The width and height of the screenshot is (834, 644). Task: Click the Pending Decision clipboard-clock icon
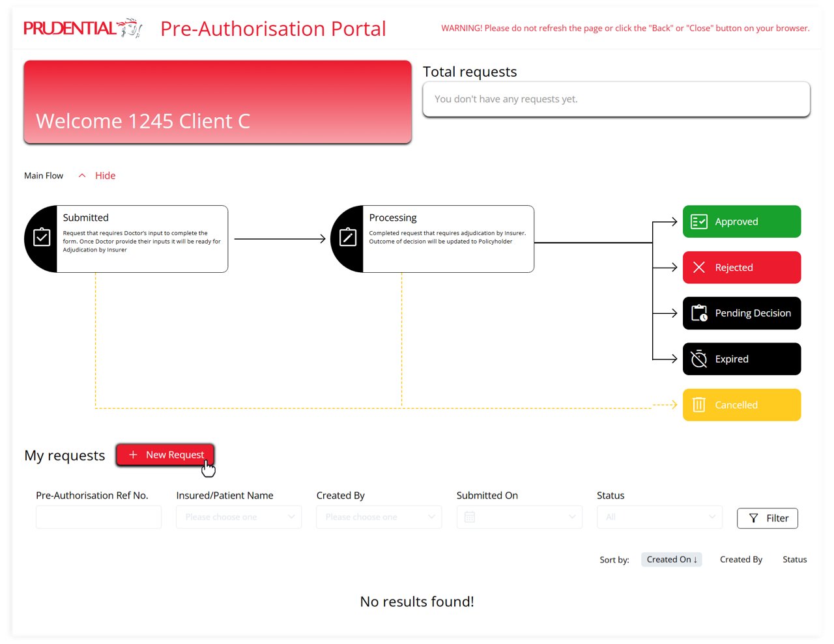(x=699, y=313)
